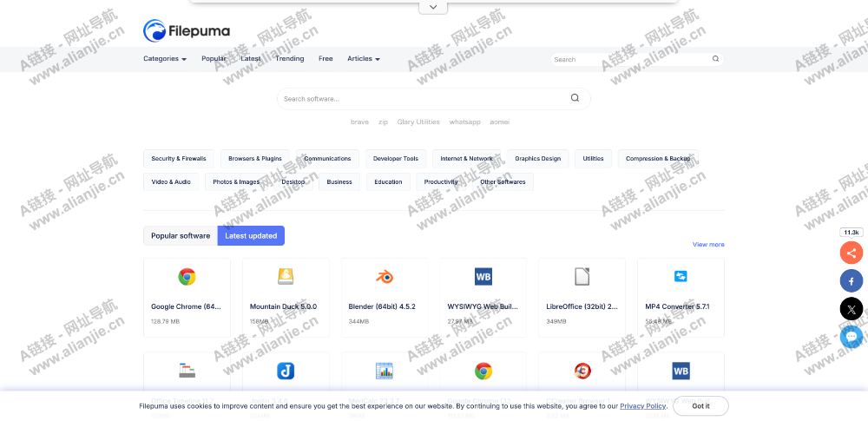Expand the Articles dropdown menu
Viewport: 868px width, 421px height.
click(x=364, y=59)
